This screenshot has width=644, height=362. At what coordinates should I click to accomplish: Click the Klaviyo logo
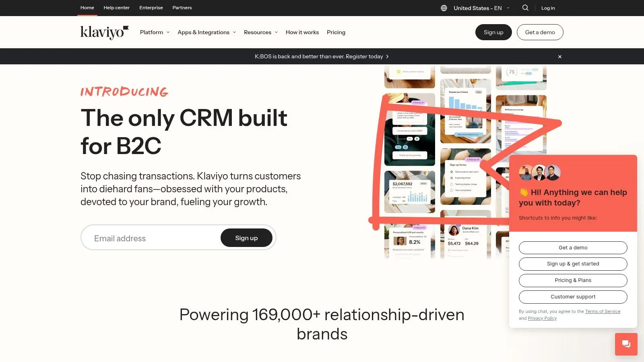[x=104, y=32]
